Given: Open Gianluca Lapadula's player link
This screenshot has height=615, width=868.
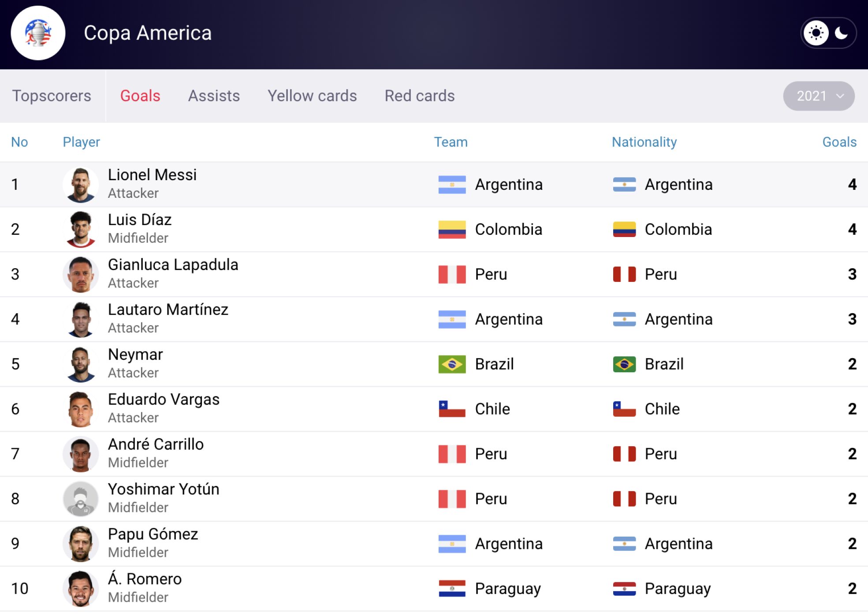Looking at the screenshot, I should click(x=173, y=265).
